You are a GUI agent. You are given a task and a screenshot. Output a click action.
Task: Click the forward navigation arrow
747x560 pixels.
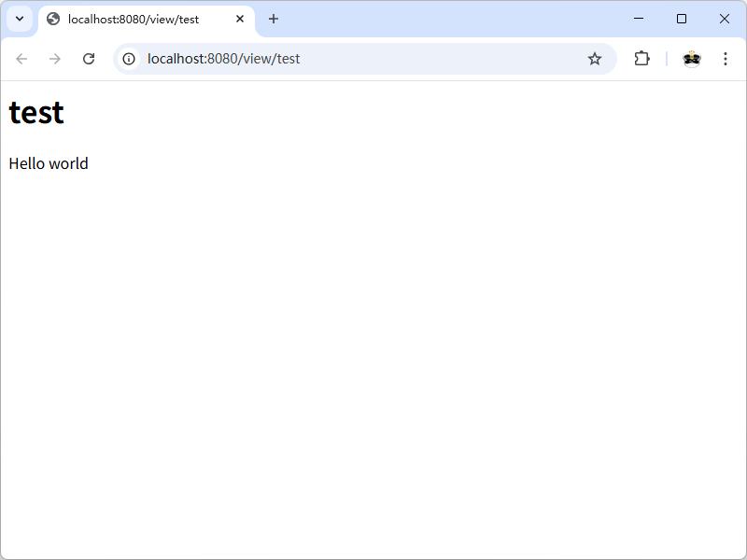[x=55, y=59]
